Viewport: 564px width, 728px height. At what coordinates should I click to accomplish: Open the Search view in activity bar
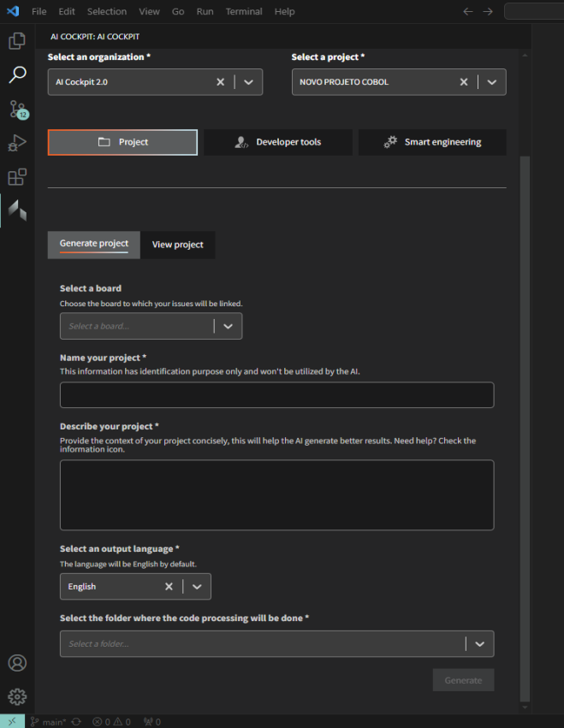tap(17, 74)
